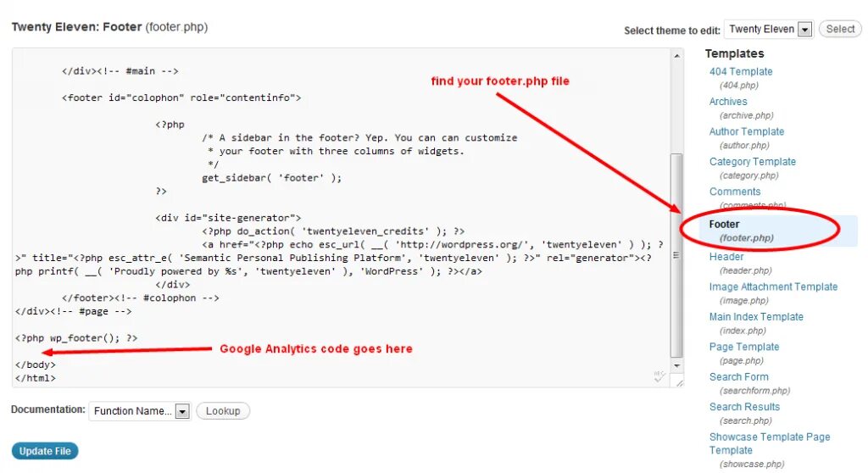Click the Select theme button
The image size is (868, 473).
coord(840,30)
